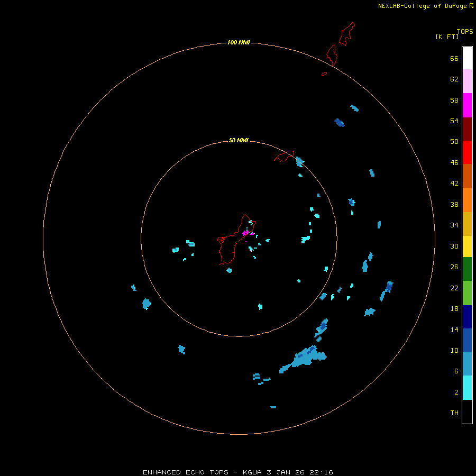
Task: Click the legend value '58'
Action: pos(454,100)
